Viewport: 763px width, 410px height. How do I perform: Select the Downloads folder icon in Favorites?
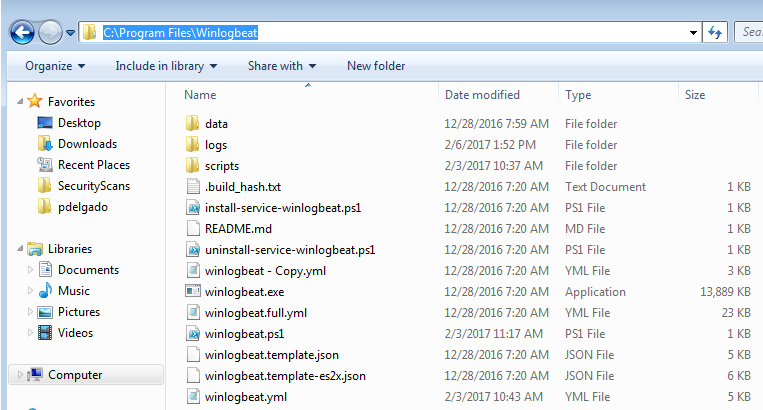tap(45, 143)
